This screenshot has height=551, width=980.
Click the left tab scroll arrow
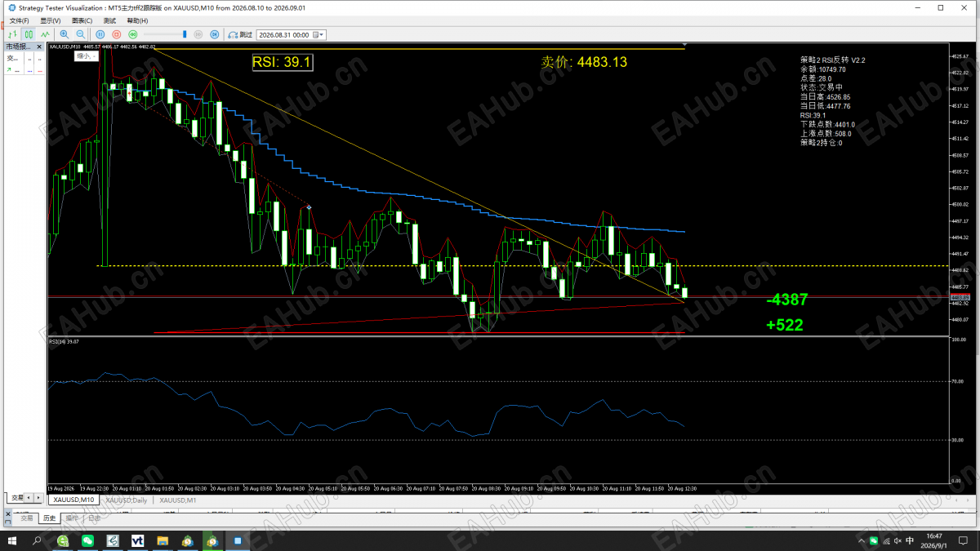[29, 497]
